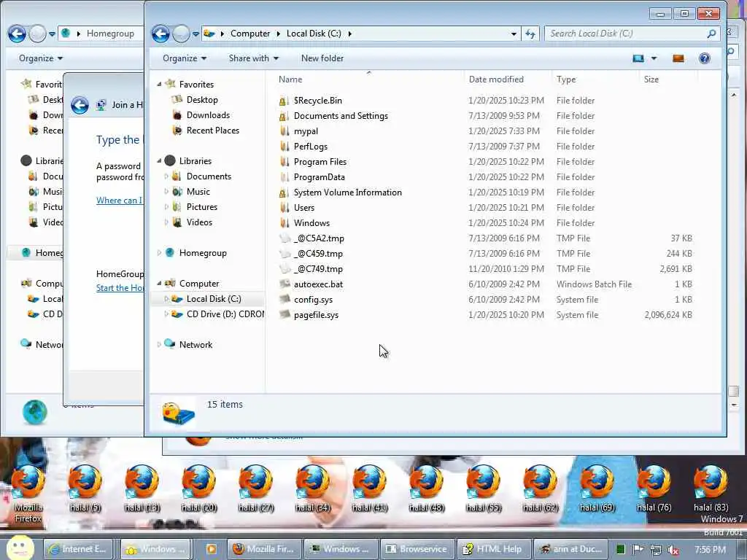This screenshot has width=747, height=560.
Task: Switch to HTML Help taskbar button
Action: coord(494,549)
